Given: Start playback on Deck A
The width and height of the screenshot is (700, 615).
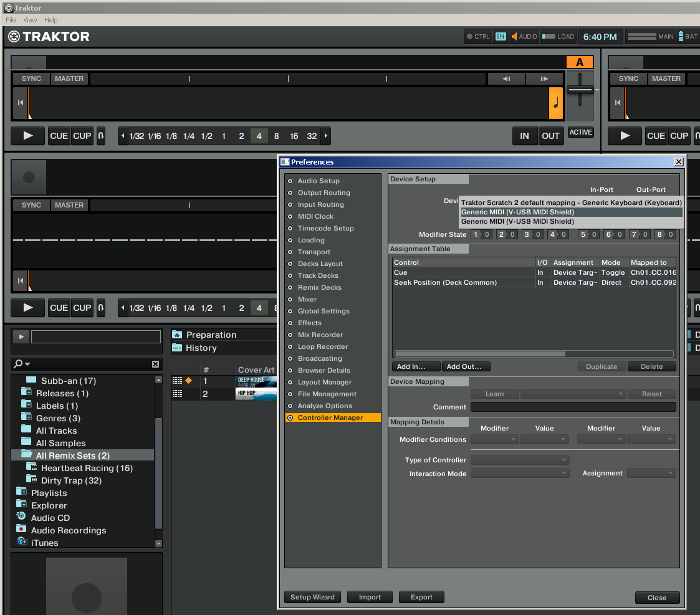Looking at the screenshot, I should coord(27,136).
